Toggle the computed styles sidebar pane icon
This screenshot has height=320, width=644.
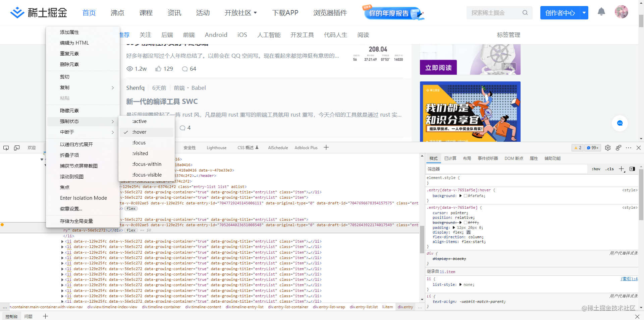(632, 169)
